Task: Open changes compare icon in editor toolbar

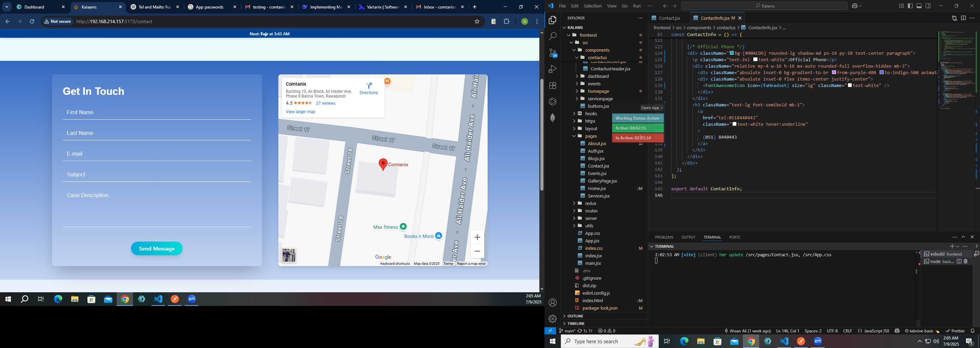Action: (x=954, y=18)
